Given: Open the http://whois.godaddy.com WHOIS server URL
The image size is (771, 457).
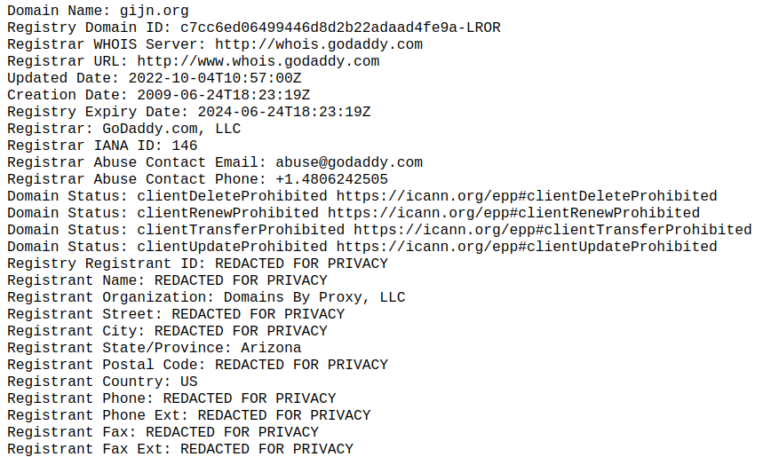Looking at the screenshot, I should click(x=319, y=44).
